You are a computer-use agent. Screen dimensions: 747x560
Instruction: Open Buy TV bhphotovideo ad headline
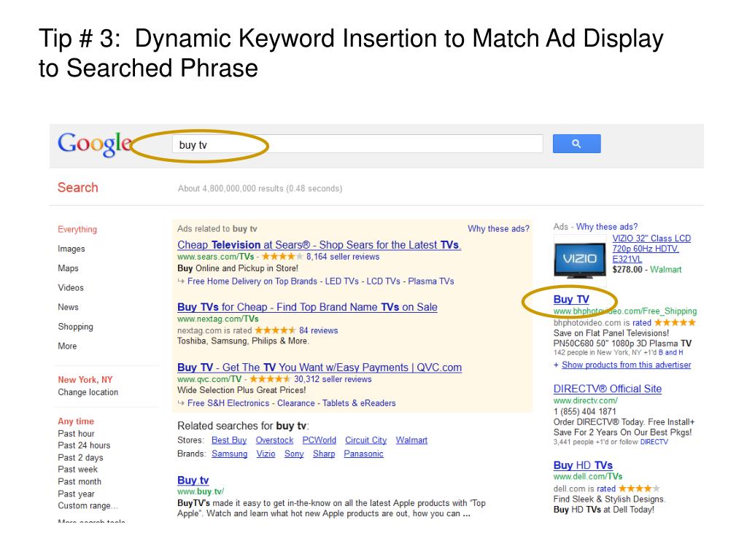click(x=571, y=300)
